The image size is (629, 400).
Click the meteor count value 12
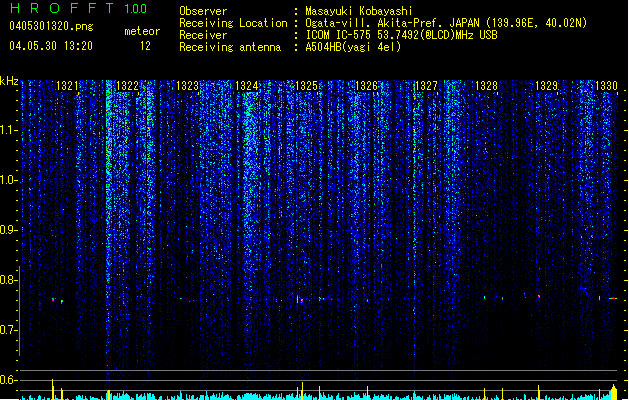coord(145,46)
